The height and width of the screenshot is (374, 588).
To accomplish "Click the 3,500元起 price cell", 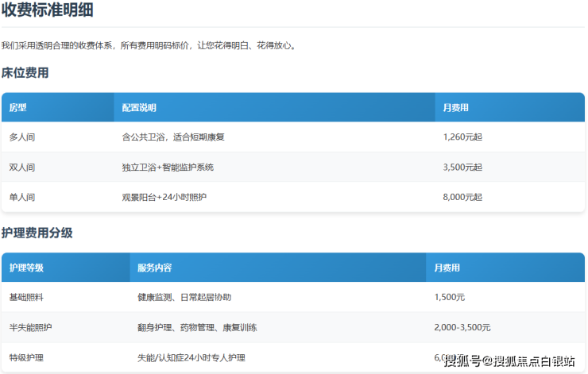I will pyautogui.click(x=462, y=168).
